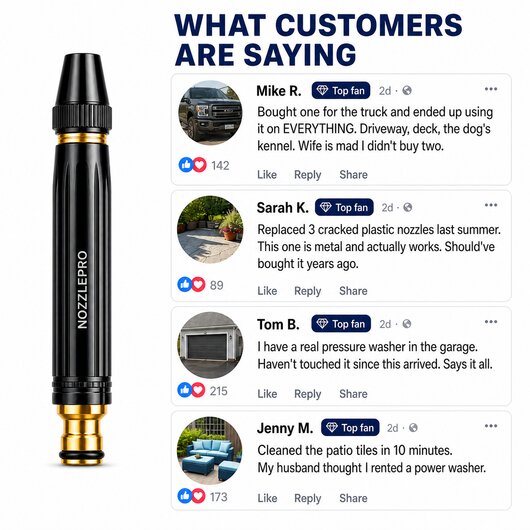
Task: Click the thumbs-up reaction icon beside 215
Action: click(x=185, y=390)
